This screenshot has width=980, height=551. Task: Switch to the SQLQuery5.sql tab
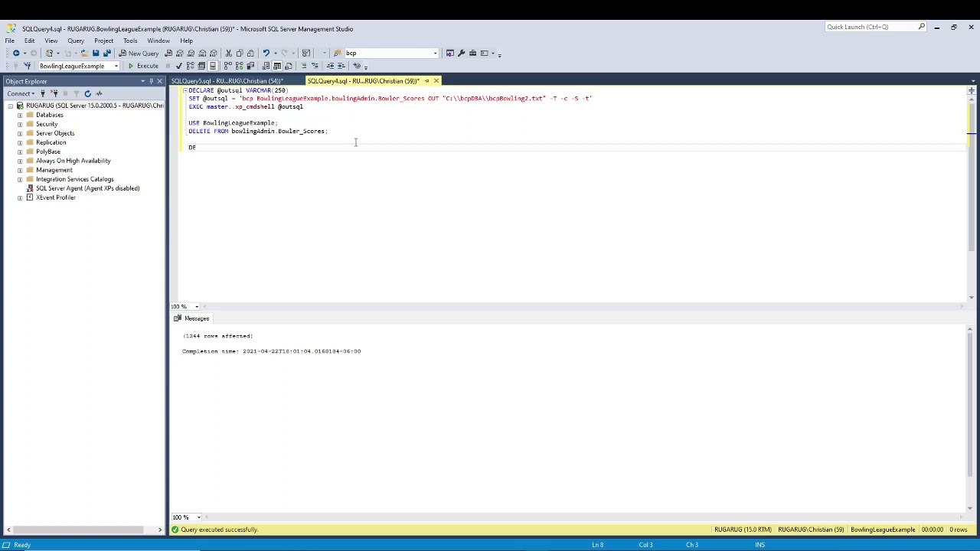[227, 81]
